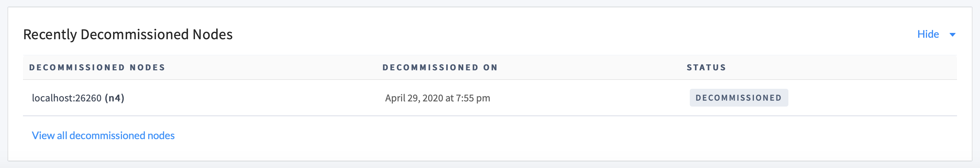Click the word "at" in the decommission timestamp
This screenshot has width=980, height=168.
449,98
